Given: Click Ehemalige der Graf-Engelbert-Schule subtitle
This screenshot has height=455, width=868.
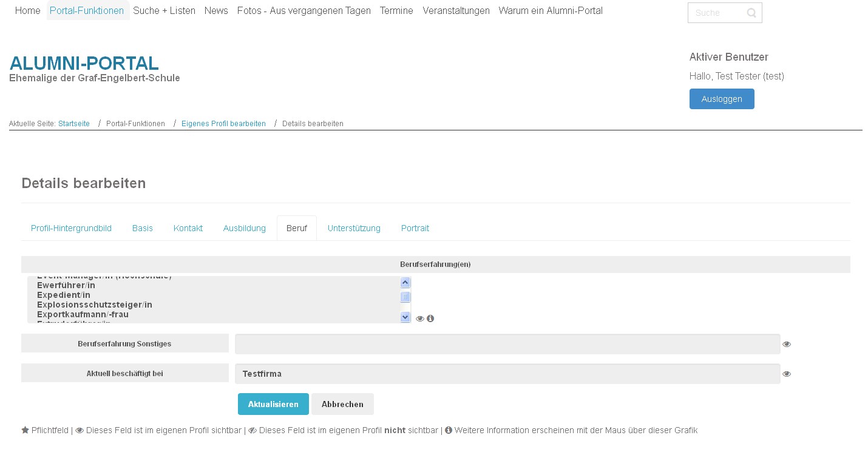Looking at the screenshot, I should [x=95, y=78].
